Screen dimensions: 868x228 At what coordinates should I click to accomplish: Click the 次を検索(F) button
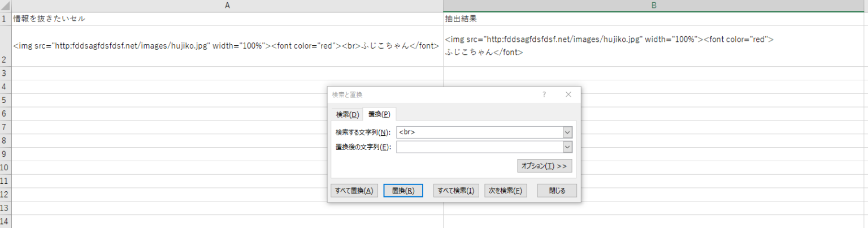[x=506, y=191]
